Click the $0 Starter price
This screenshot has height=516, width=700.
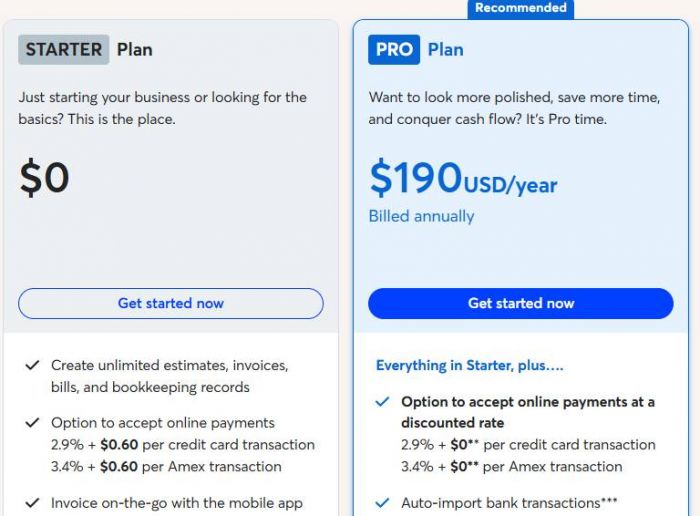pyautogui.click(x=45, y=178)
